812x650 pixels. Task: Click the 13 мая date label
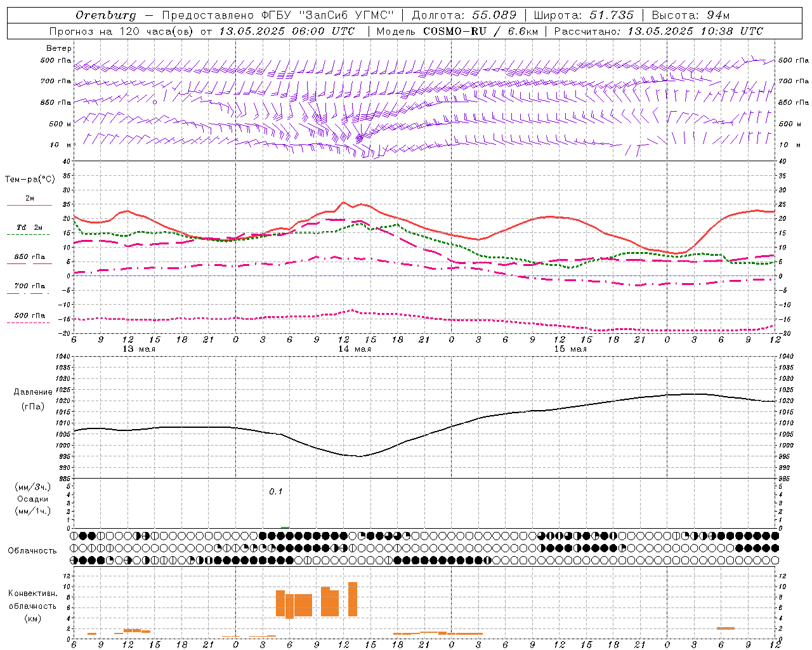click(139, 349)
